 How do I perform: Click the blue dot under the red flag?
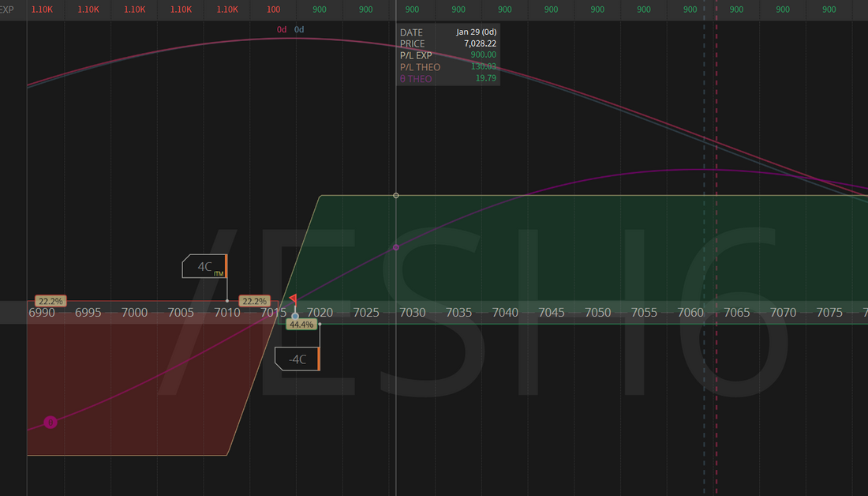[x=295, y=317]
